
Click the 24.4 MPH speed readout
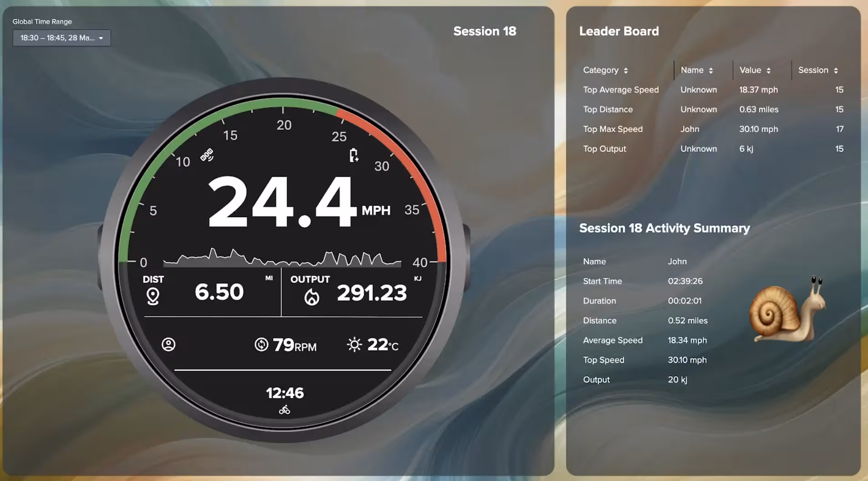pyautogui.click(x=282, y=202)
